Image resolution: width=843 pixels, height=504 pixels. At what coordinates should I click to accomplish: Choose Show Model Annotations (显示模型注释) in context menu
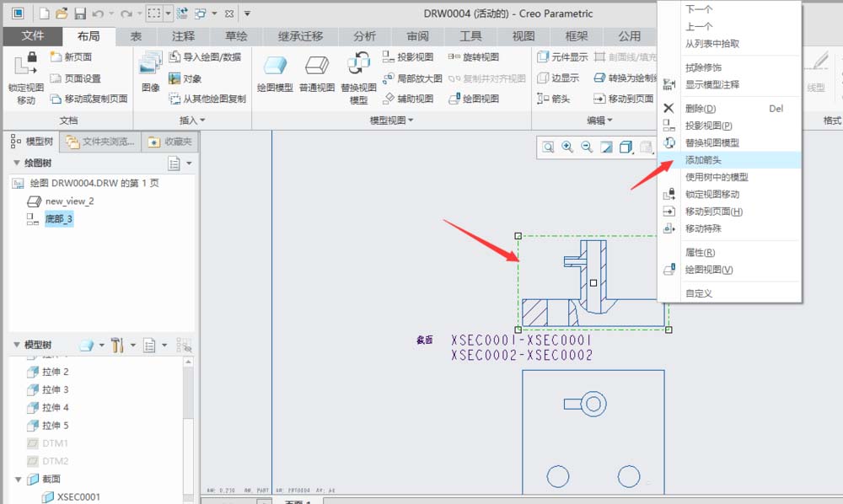pos(729,84)
